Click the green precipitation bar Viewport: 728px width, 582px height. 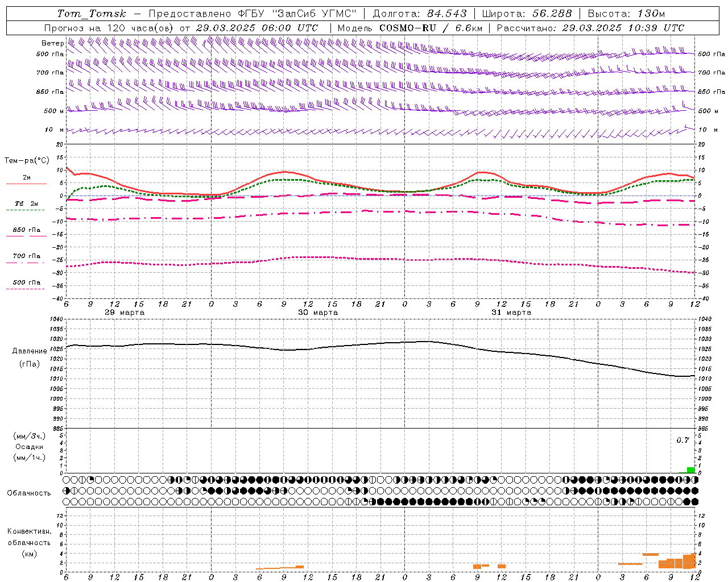pyautogui.click(x=690, y=470)
